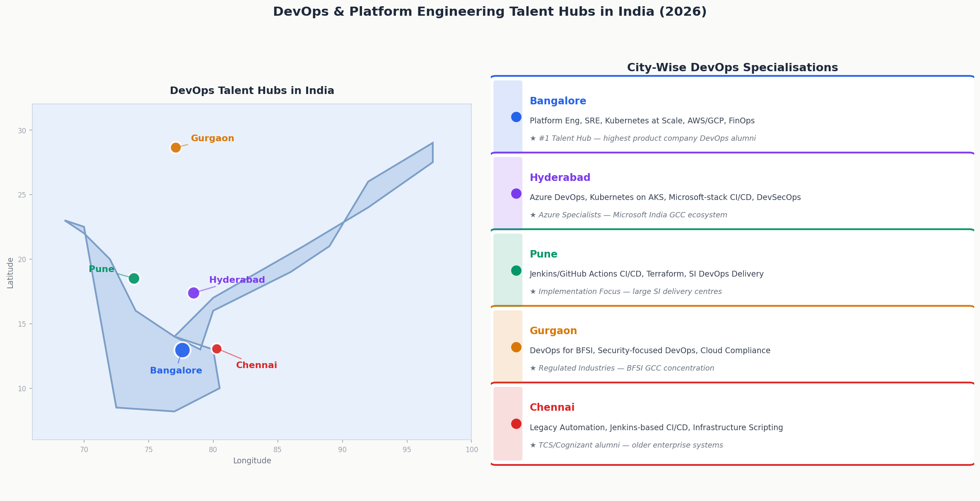
Task: Click 'Jenkins/GitHub Actions CI/CD, Terraform' description
Action: click(x=647, y=274)
